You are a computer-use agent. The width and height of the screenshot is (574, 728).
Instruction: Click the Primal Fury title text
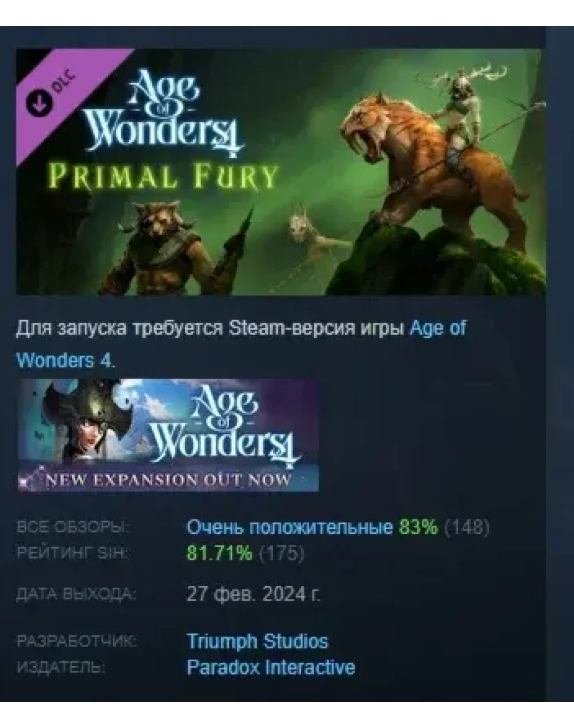(x=163, y=176)
